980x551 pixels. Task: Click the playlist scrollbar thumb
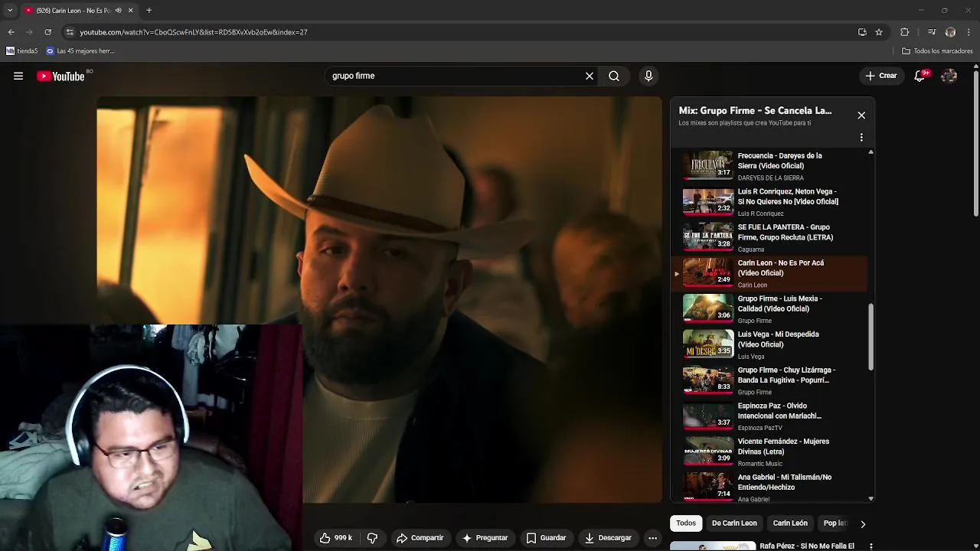871,337
